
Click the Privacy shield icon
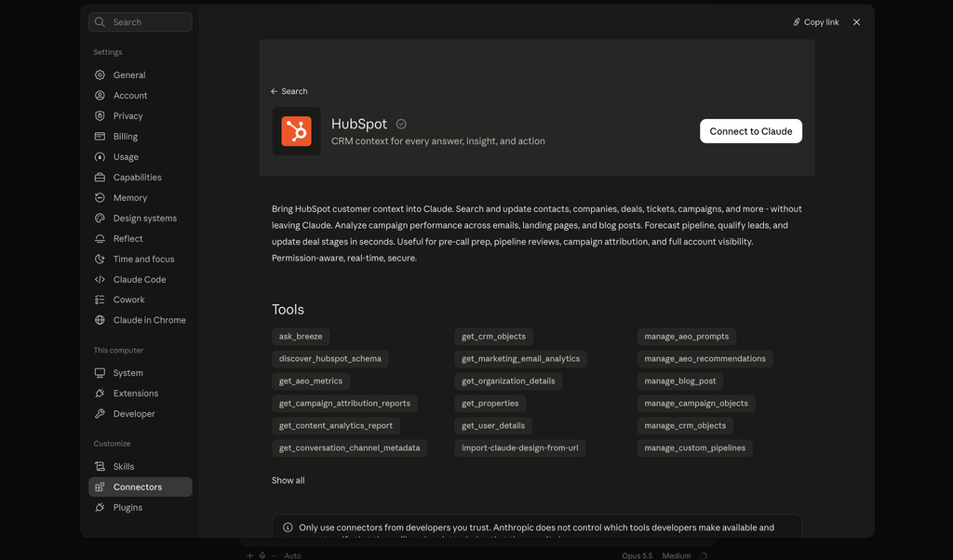pyautogui.click(x=100, y=115)
